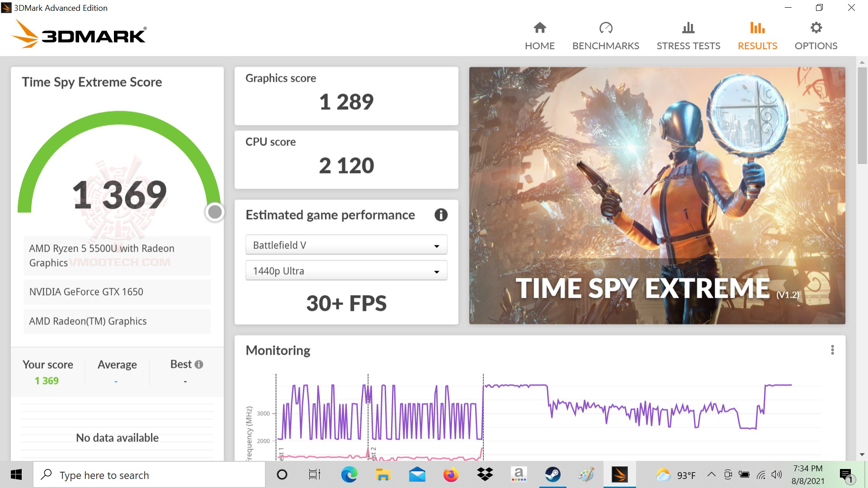Viewport: 868px width, 488px height.
Task: Select the Stress Tests tab label
Action: pos(688,46)
